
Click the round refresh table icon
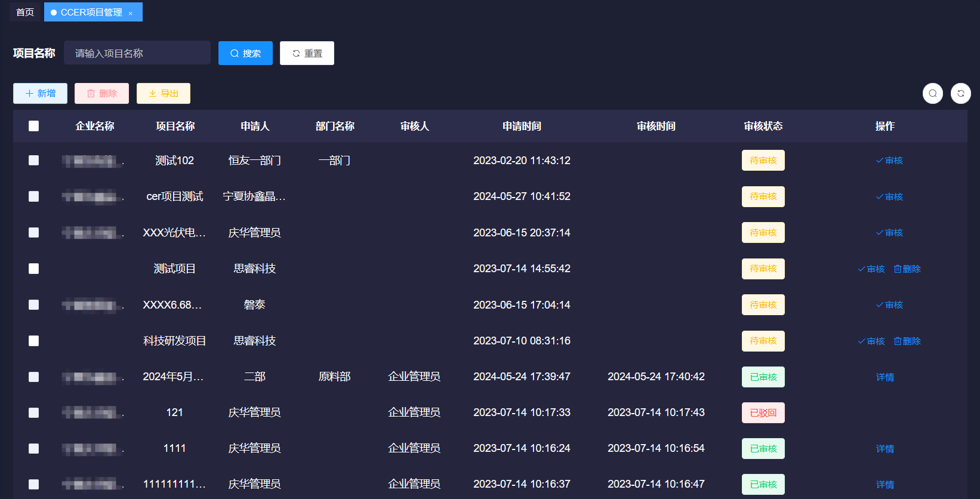coord(960,93)
